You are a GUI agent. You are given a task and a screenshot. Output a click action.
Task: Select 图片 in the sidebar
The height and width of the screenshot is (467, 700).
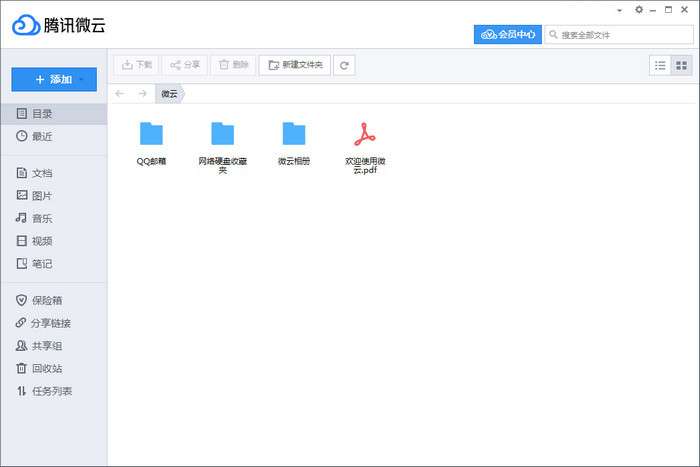41,196
